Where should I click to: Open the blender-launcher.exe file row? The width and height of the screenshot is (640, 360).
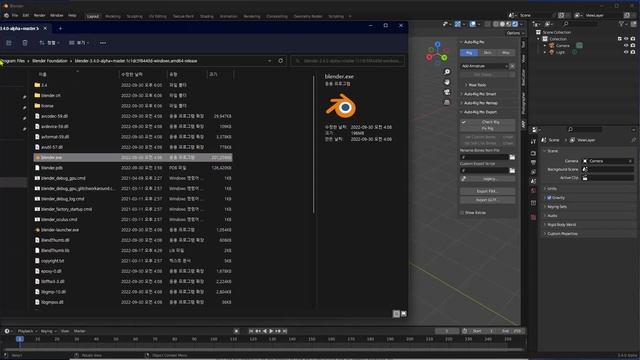tap(133, 230)
